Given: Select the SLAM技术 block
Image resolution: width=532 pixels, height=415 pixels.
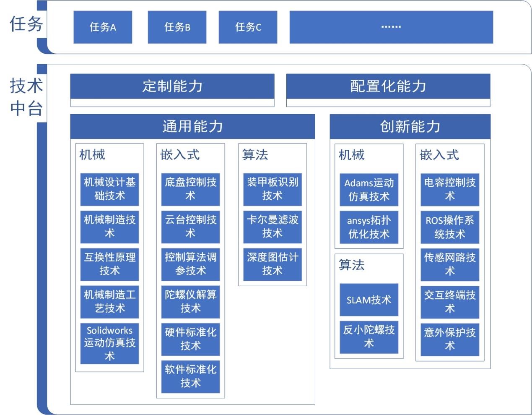Looking at the screenshot, I should pos(369,300).
